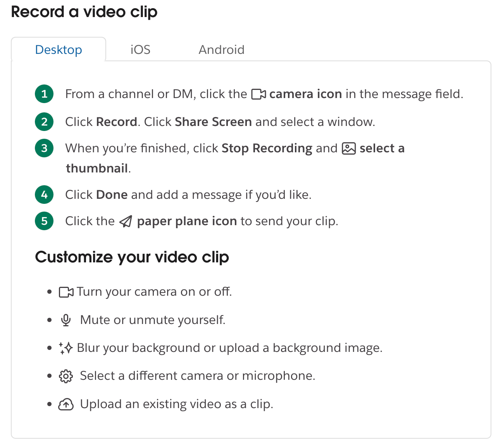Click the cloud upload icon

coord(66,405)
